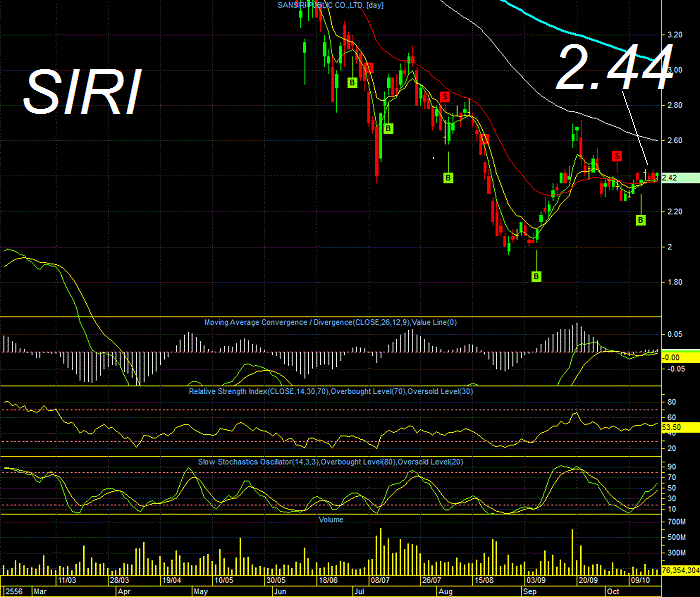Click the 20/09 date label
Image resolution: width=700 pixels, height=597 pixels.
pos(588,580)
